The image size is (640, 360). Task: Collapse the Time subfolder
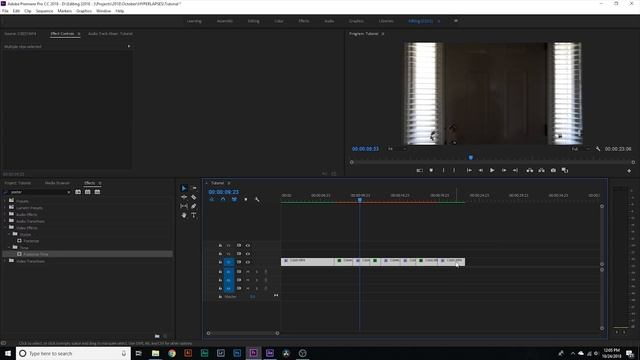point(9,247)
